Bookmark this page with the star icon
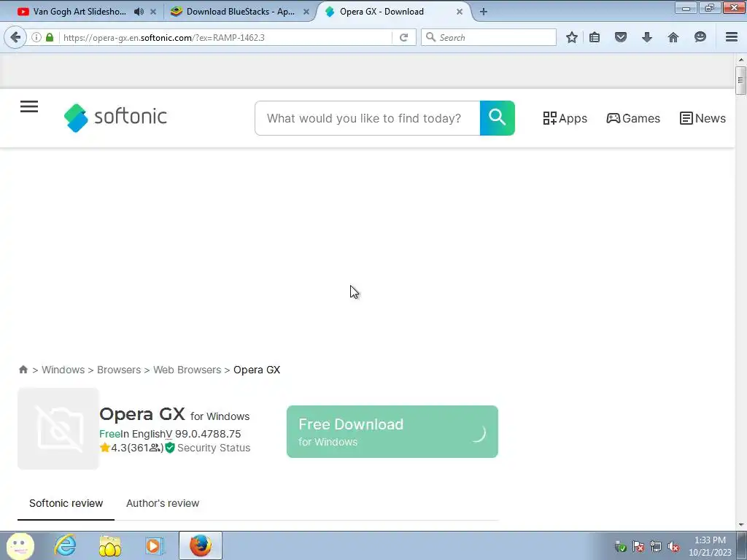The height and width of the screenshot is (560, 747). 572,37
